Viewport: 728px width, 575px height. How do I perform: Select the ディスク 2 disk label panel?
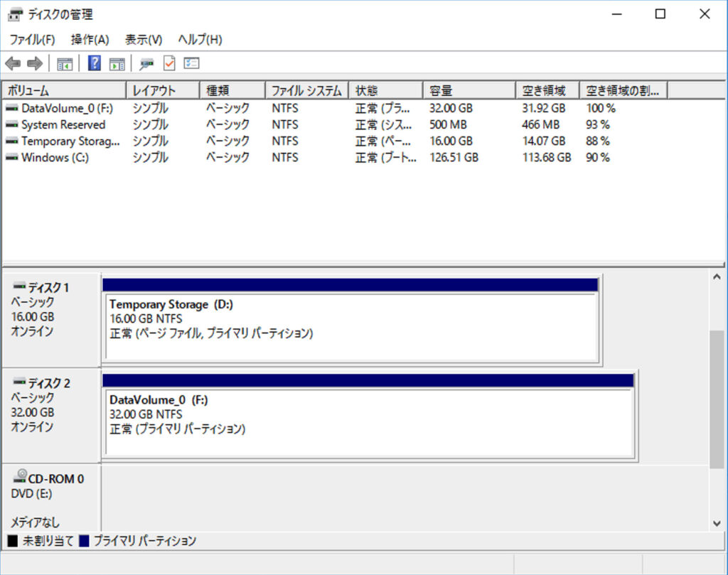coord(51,416)
